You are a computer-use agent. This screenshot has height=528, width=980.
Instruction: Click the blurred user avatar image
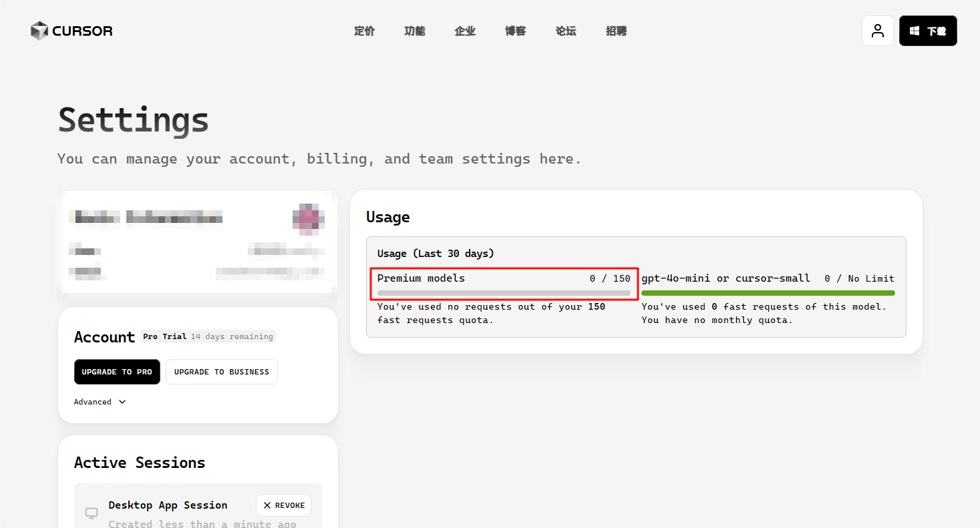(309, 218)
